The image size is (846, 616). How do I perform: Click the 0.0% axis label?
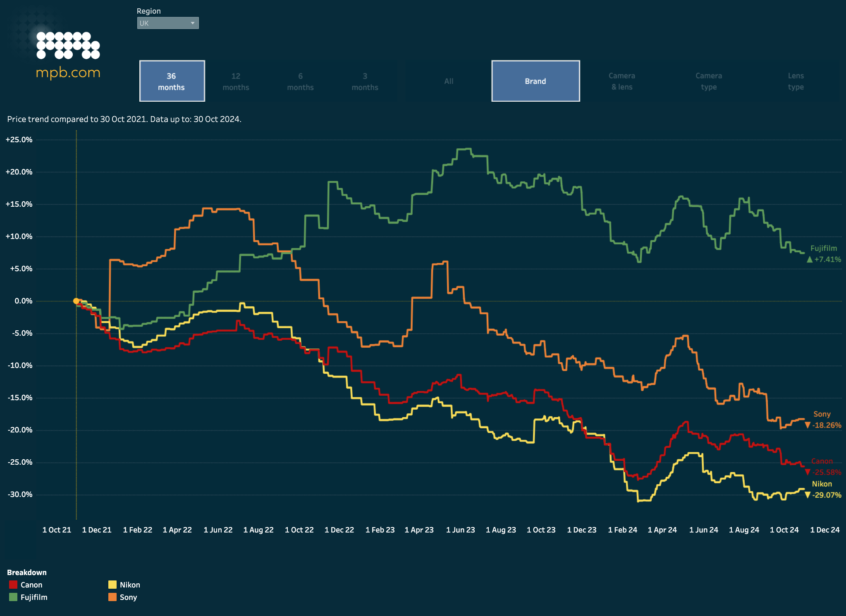coord(24,301)
